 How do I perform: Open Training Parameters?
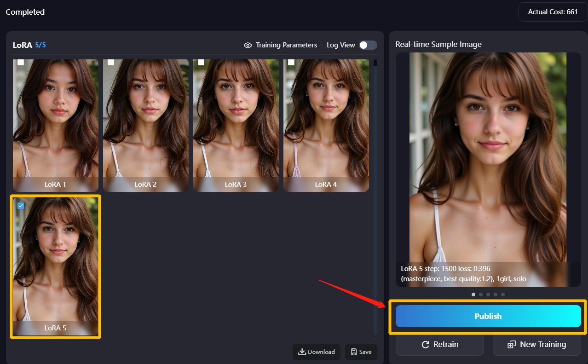286,45
